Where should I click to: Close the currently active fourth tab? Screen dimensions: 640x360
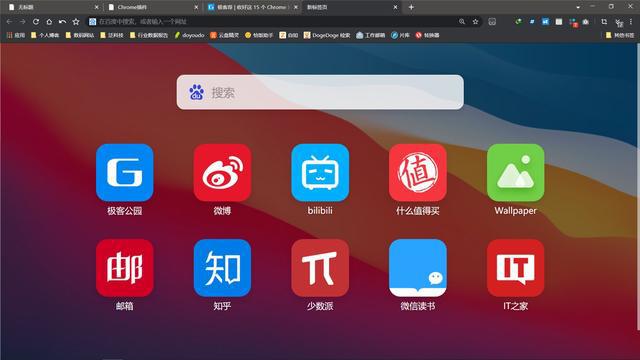(396, 7)
